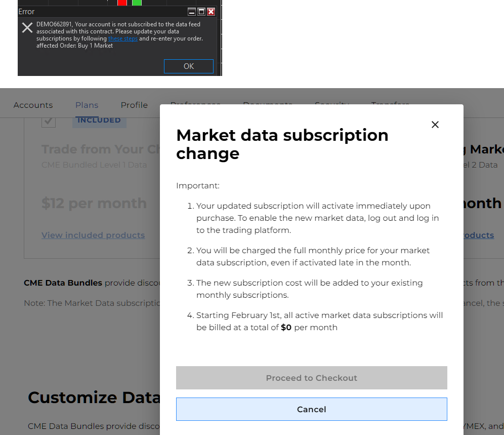This screenshot has width=504, height=435.
Task: Switch to the Plans tab
Action: click(x=87, y=105)
